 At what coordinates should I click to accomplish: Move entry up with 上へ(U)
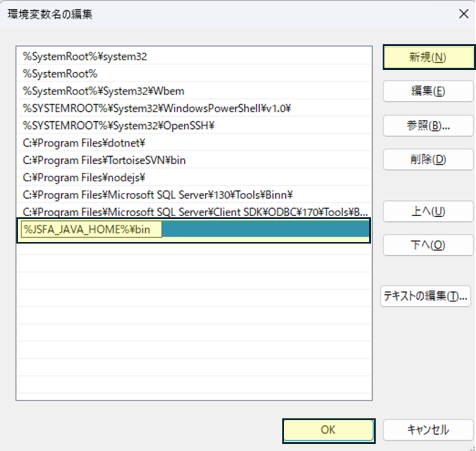(428, 212)
